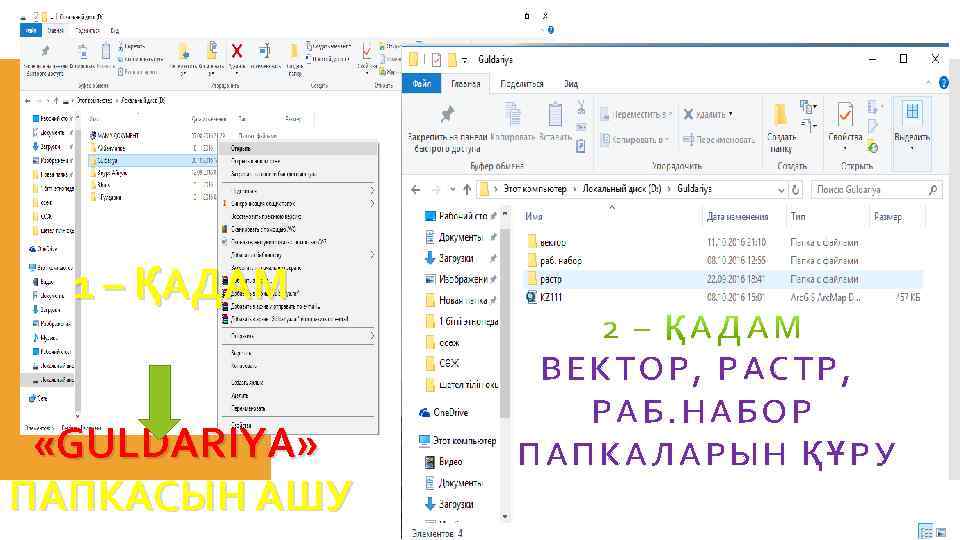Sort by the Размер column header in Guldariya

(x=887, y=216)
